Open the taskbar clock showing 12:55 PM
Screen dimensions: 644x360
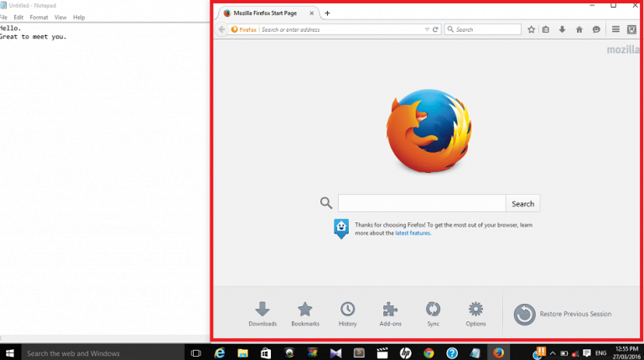[626, 352]
